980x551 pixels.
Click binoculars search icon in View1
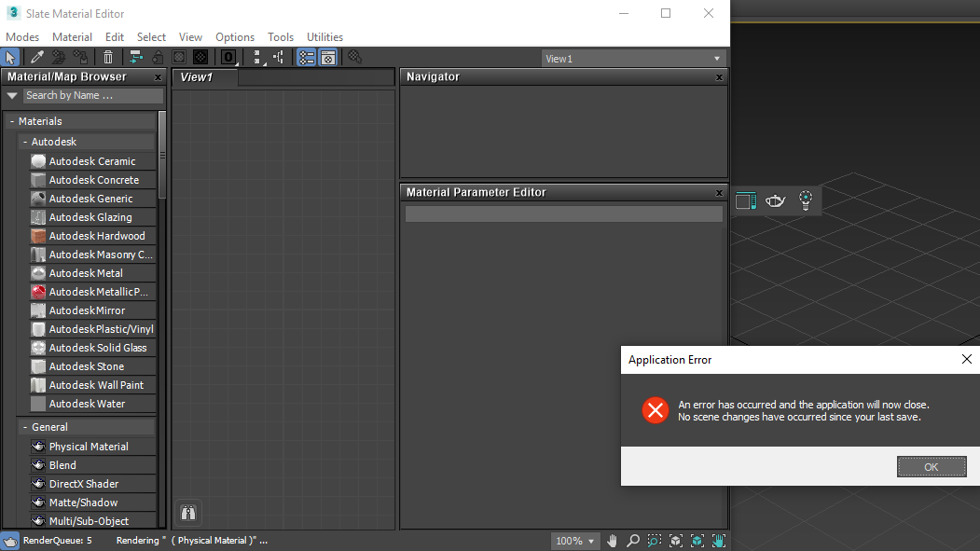click(x=188, y=513)
